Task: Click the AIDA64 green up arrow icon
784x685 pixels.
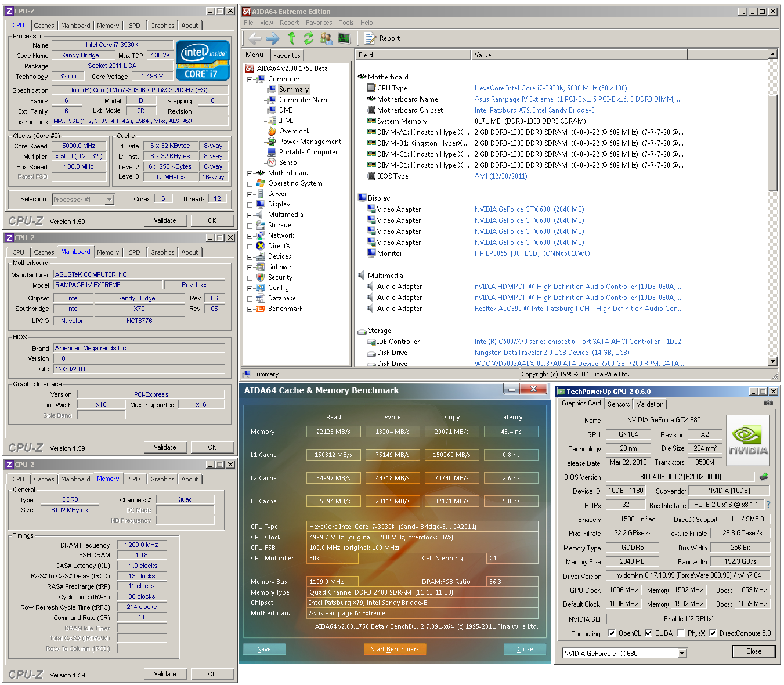Action: tap(291, 38)
